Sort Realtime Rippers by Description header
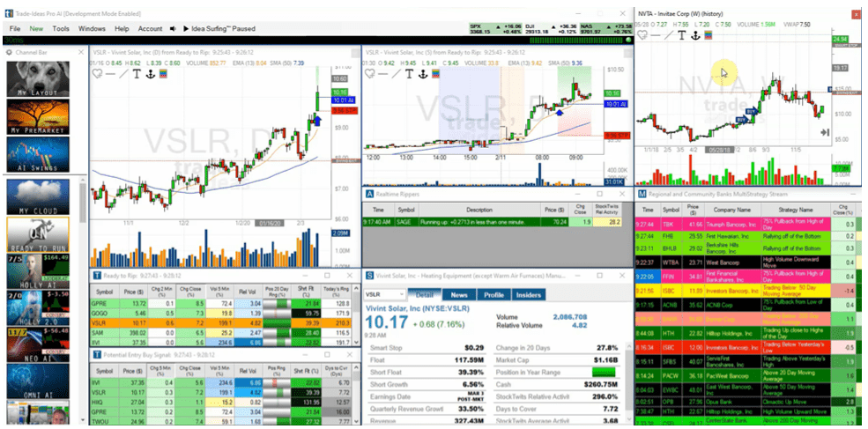Viewport: 868px width, 429px height. (x=479, y=211)
